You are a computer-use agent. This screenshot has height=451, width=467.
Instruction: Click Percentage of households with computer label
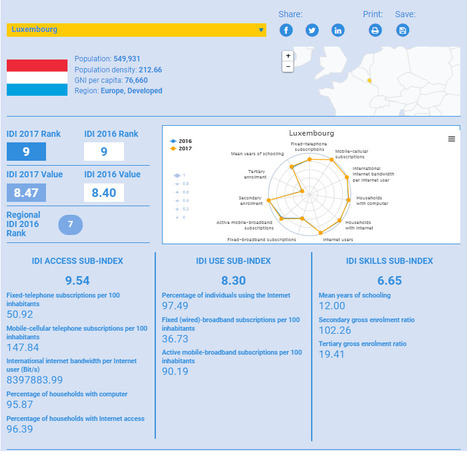click(67, 394)
